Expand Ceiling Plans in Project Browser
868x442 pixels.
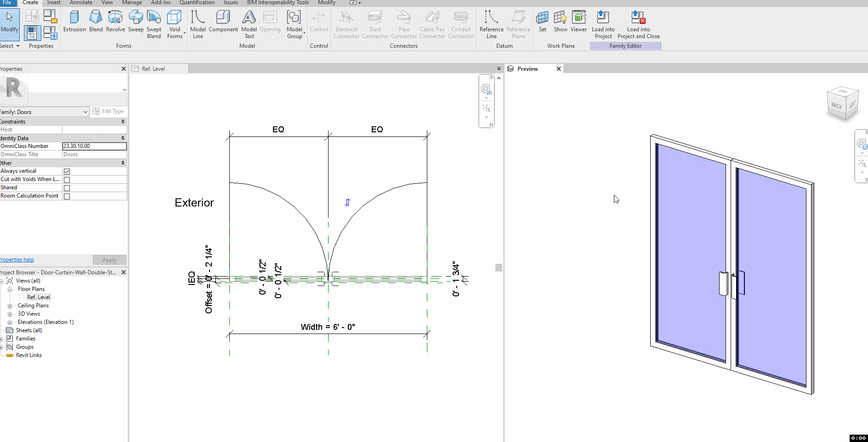(10, 306)
